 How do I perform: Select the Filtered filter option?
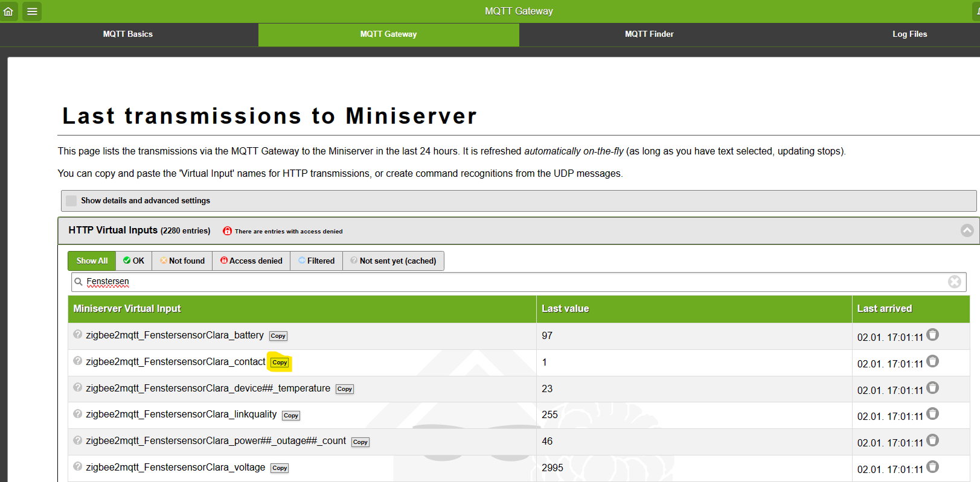pos(316,261)
